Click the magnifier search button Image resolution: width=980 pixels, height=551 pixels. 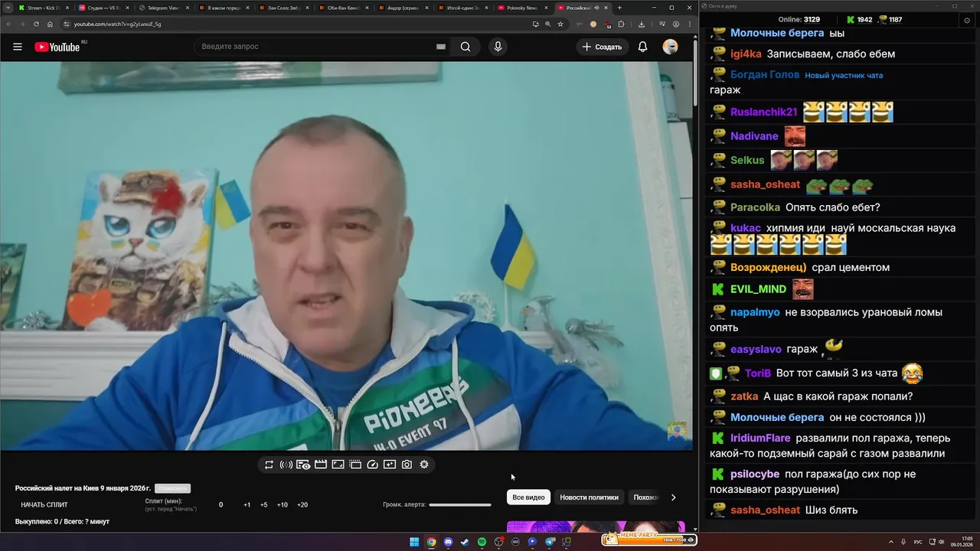465,47
